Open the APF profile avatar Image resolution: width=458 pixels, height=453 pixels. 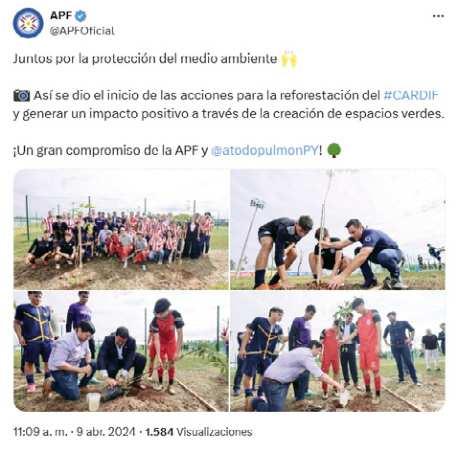click(28, 23)
